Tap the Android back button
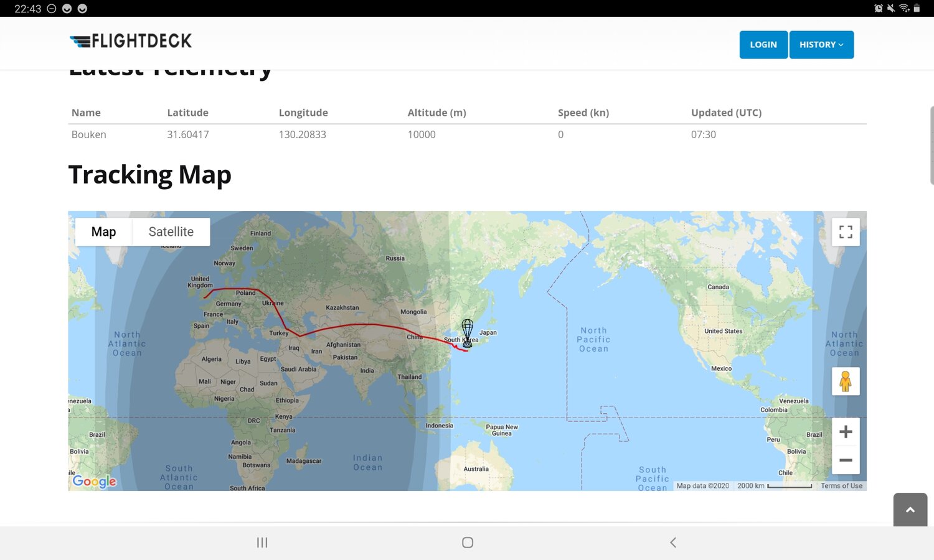This screenshot has width=934, height=560. (673, 543)
